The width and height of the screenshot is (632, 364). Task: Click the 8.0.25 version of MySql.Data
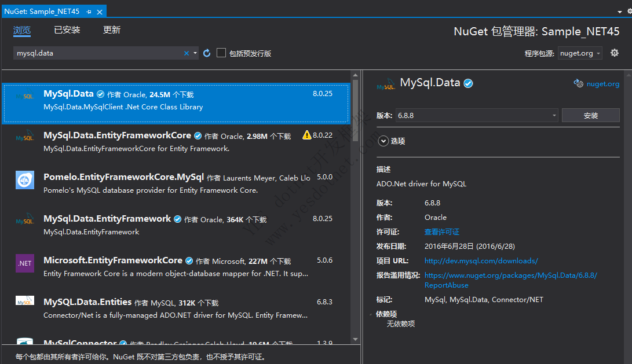(x=323, y=93)
